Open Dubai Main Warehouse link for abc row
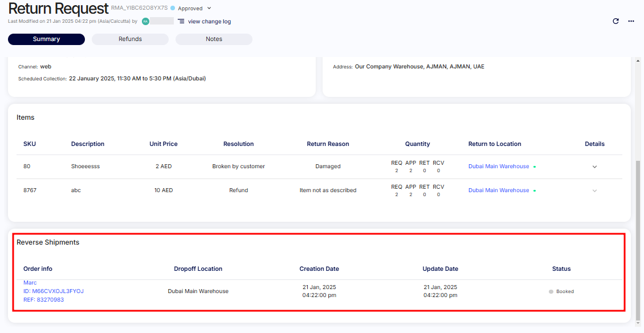The width and height of the screenshot is (644, 333). [x=499, y=190]
